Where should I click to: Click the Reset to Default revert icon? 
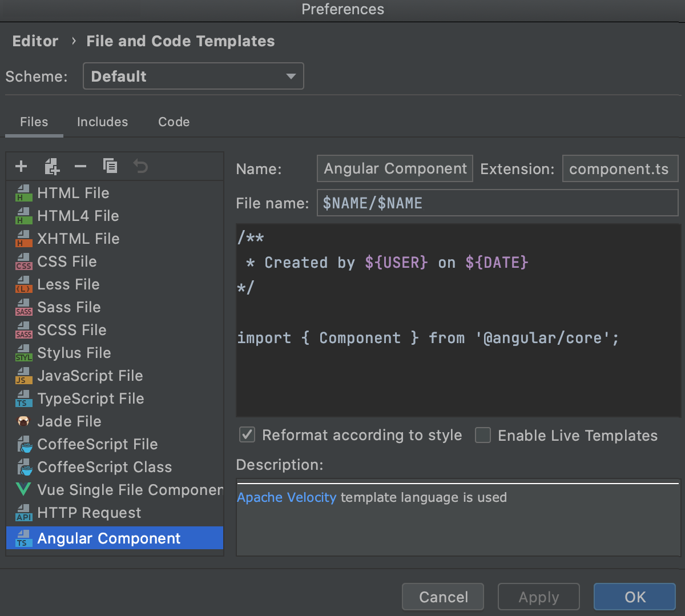pos(140,166)
